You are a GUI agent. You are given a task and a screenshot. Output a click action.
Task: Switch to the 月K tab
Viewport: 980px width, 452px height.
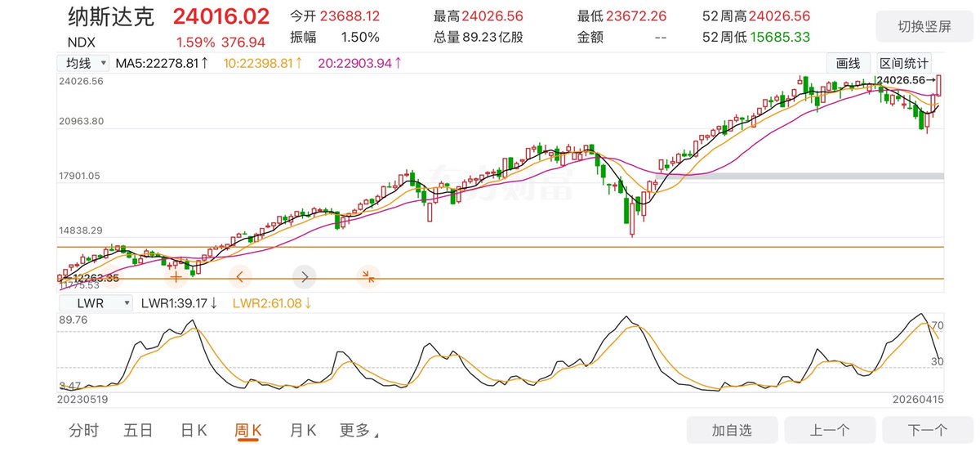[303, 430]
